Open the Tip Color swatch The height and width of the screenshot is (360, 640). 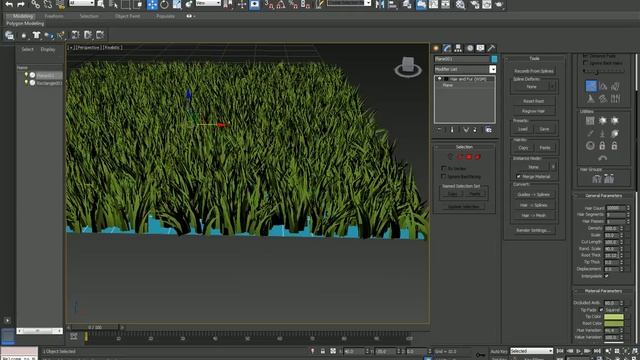(614, 317)
